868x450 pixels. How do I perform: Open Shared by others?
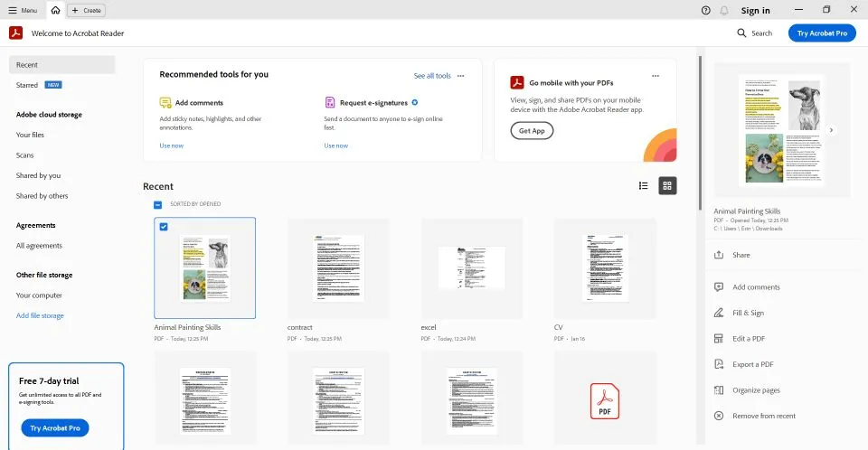[x=42, y=195]
